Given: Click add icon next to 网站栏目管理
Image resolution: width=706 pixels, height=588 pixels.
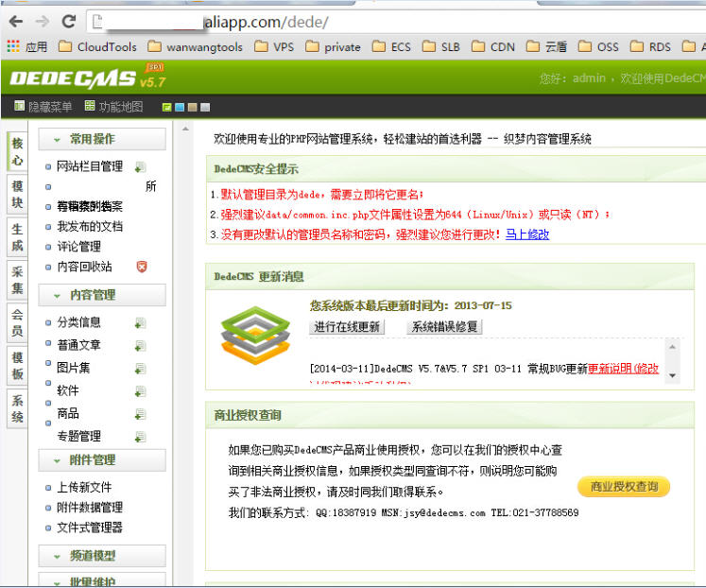Looking at the screenshot, I should point(141,167).
